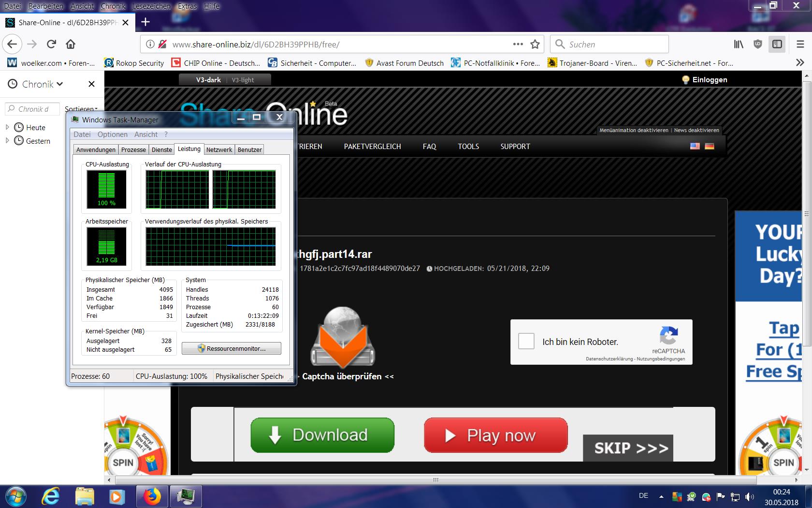The image size is (812, 508).
Task: Click the Einloggen link
Action: (x=704, y=79)
